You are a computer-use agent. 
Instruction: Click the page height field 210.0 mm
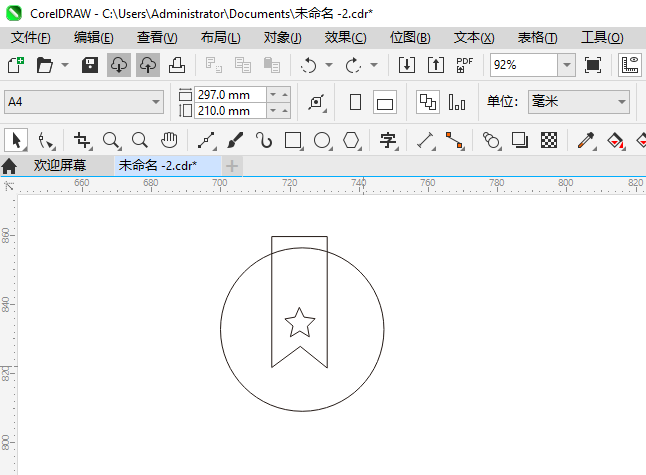[x=230, y=111]
